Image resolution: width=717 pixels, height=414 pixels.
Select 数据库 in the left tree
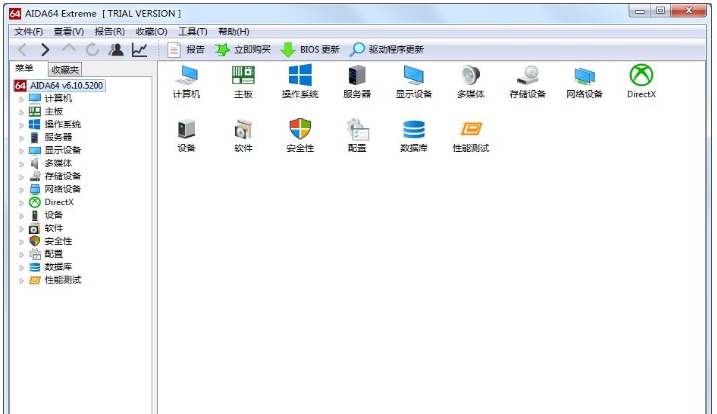(x=58, y=267)
